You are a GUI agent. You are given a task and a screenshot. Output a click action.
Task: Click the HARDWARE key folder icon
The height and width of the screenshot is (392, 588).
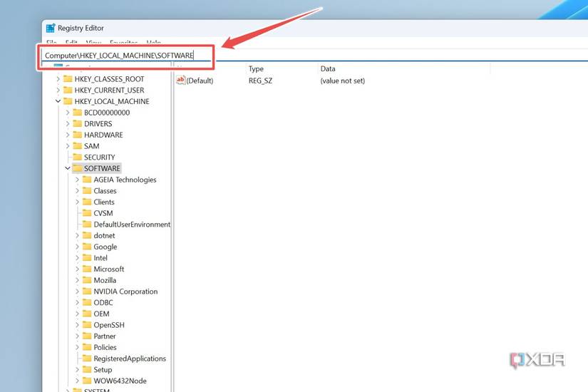(x=78, y=135)
